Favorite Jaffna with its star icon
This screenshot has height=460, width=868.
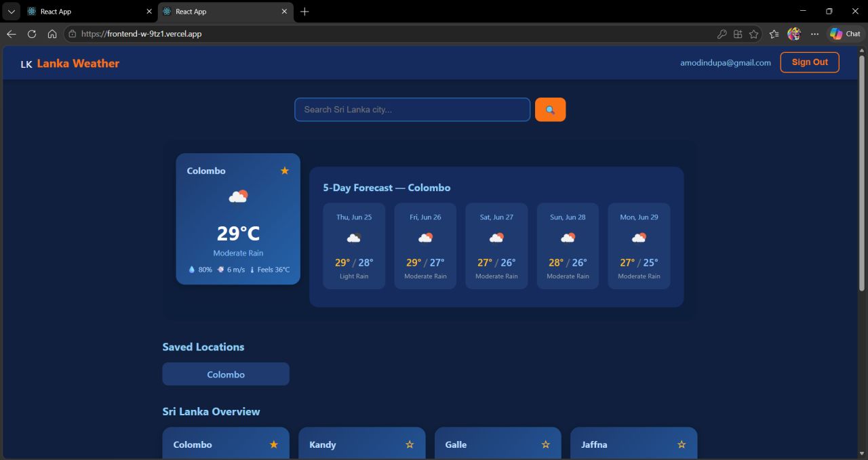(682, 444)
